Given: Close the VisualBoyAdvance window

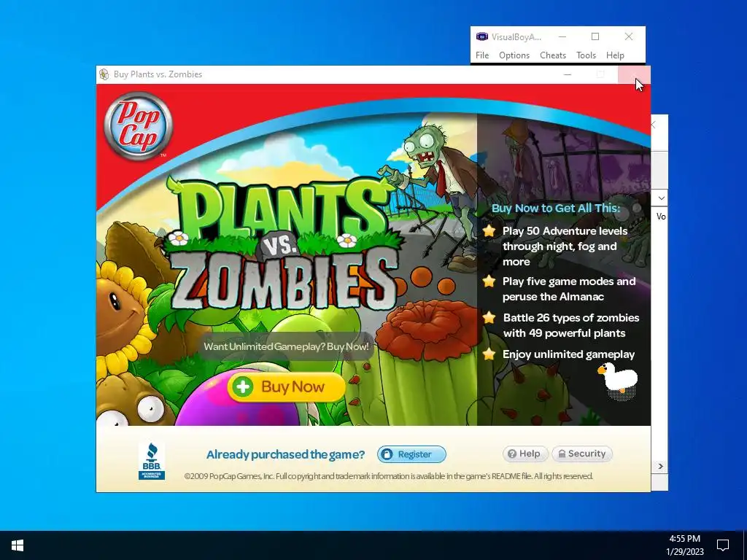Looking at the screenshot, I should (x=629, y=36).
